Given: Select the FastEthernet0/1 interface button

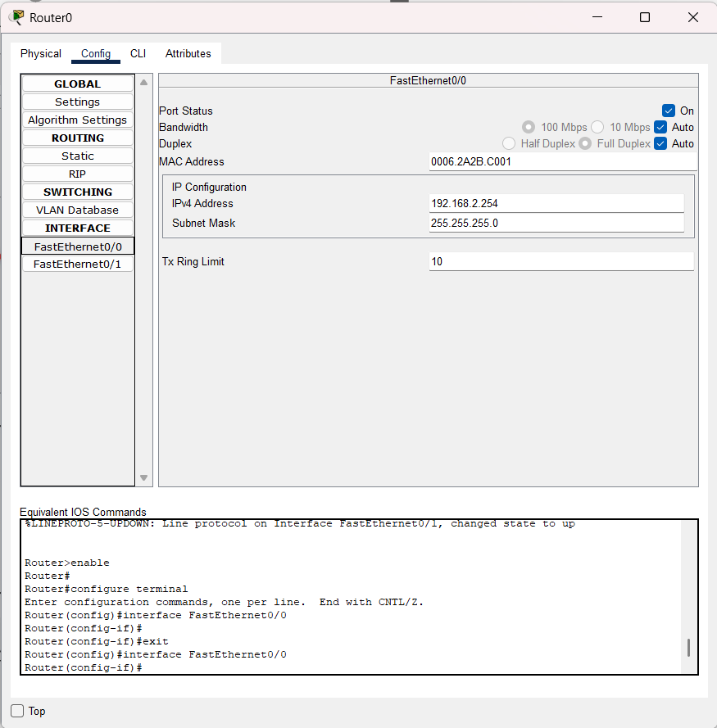Looking at the screenshot, I should 78,265.
